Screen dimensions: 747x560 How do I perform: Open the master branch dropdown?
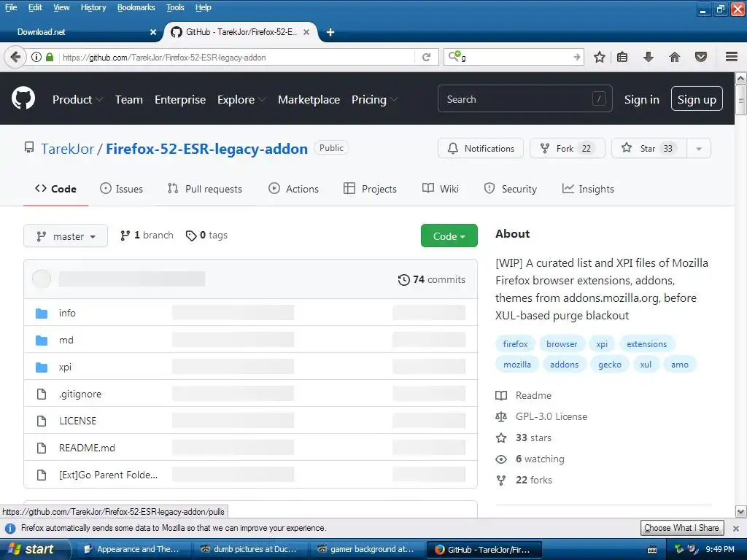(x=66, y=236)
